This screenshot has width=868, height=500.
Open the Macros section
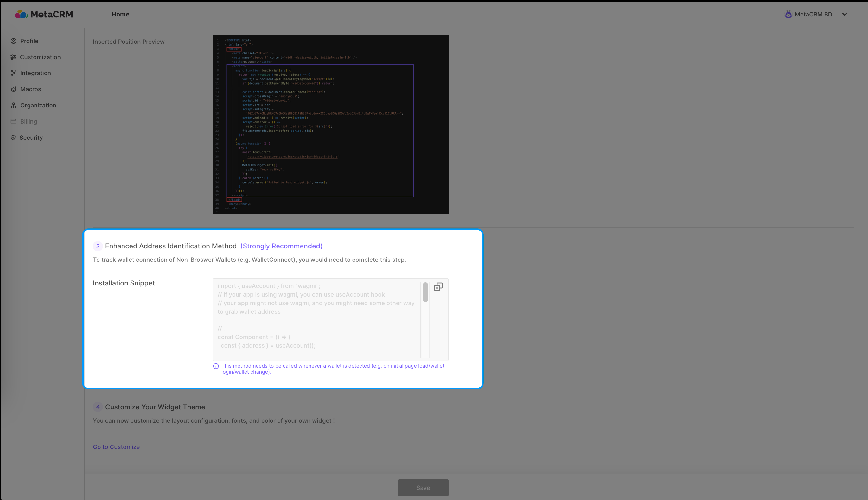click(x=30, y=89)
